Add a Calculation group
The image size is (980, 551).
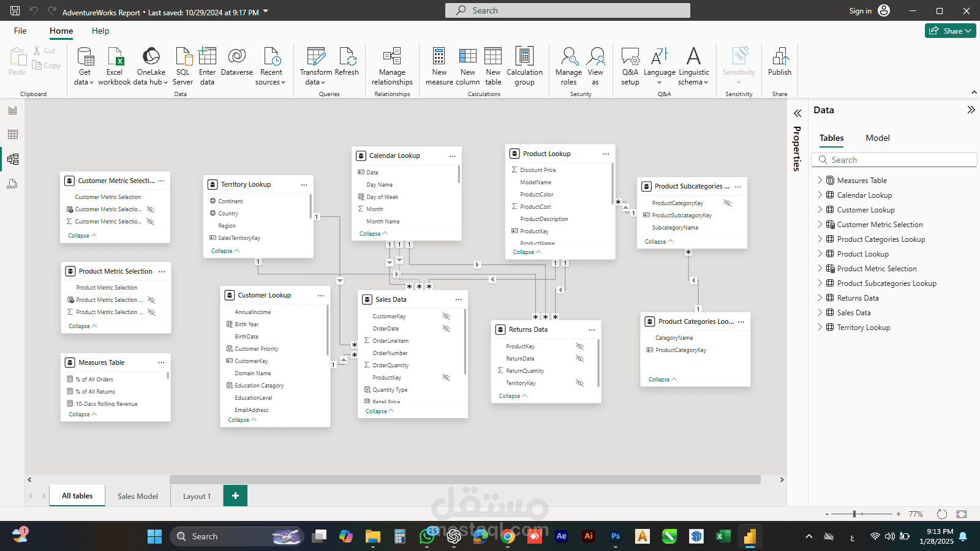(x=524, y=66)
